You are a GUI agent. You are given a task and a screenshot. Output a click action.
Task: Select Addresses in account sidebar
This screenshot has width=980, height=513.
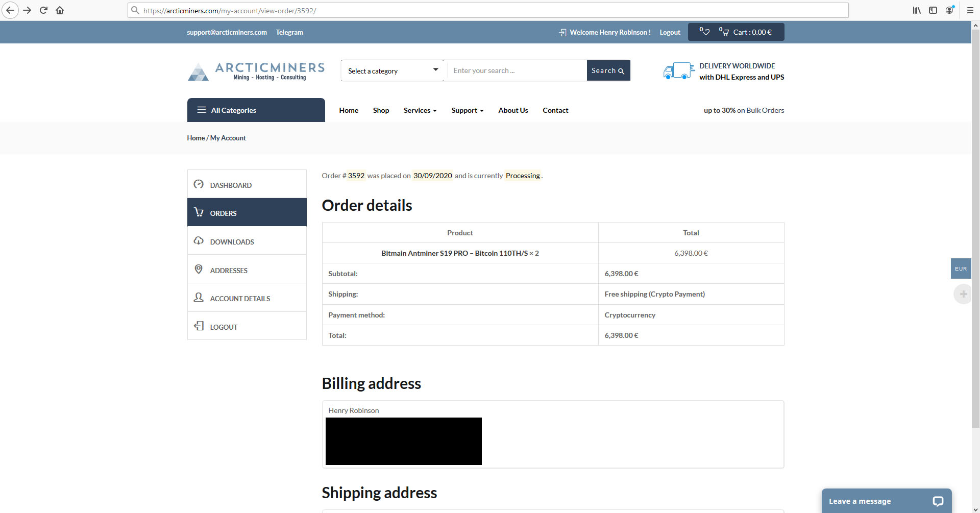[247, 270]
